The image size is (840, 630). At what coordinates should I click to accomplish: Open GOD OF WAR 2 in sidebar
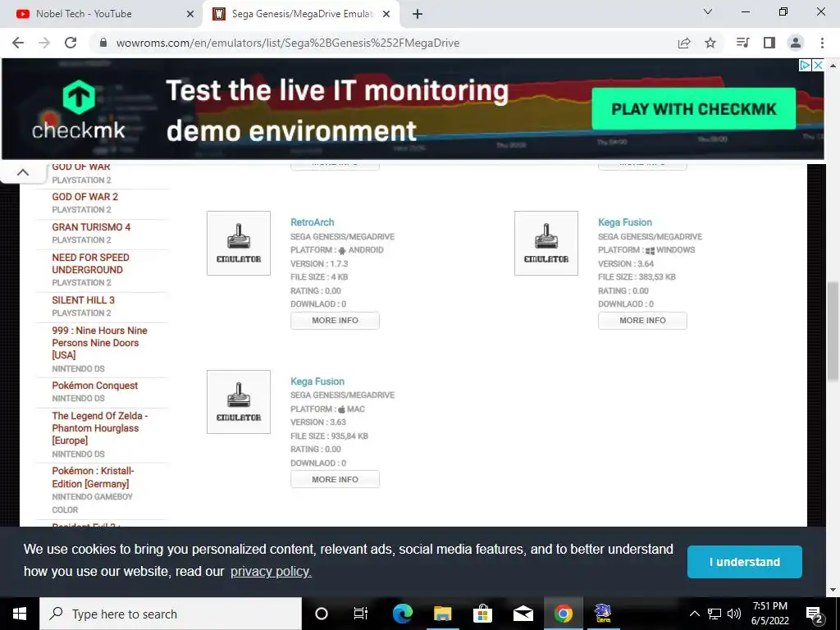pyautogui.click(x=84, y=197)
